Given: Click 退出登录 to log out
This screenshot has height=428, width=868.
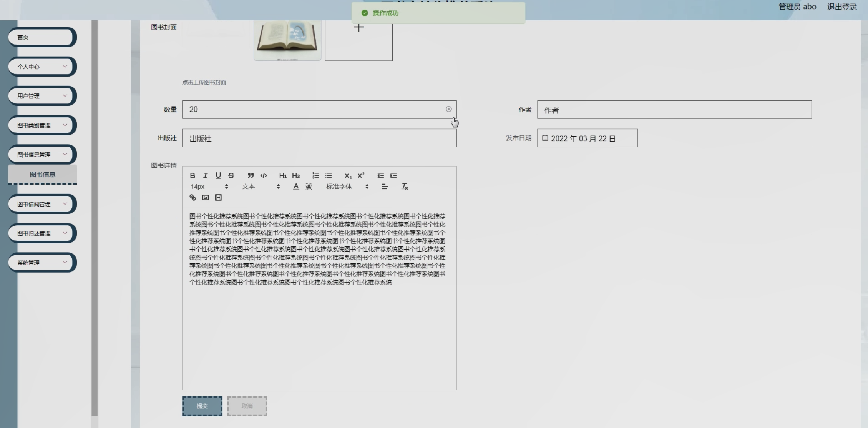Looking at the screenshot, I should (841, 7).
